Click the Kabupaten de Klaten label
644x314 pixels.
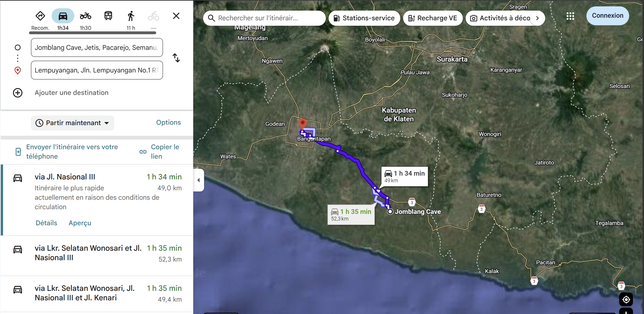[399, 115]
